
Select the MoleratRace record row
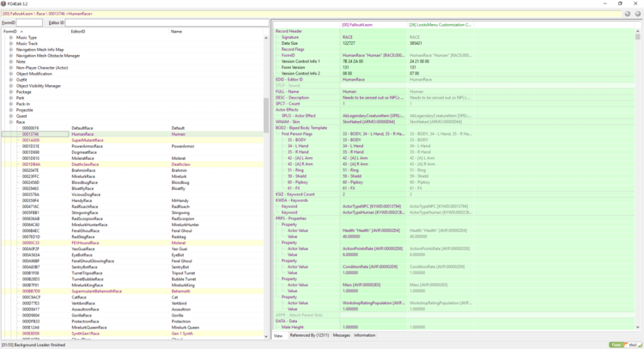[132, 158]
